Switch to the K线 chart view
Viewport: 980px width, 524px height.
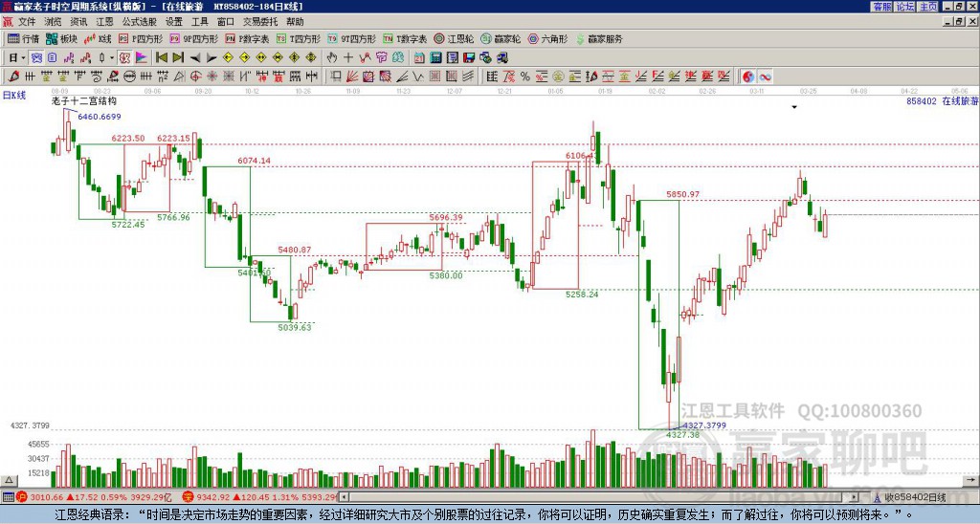(98, 38)
